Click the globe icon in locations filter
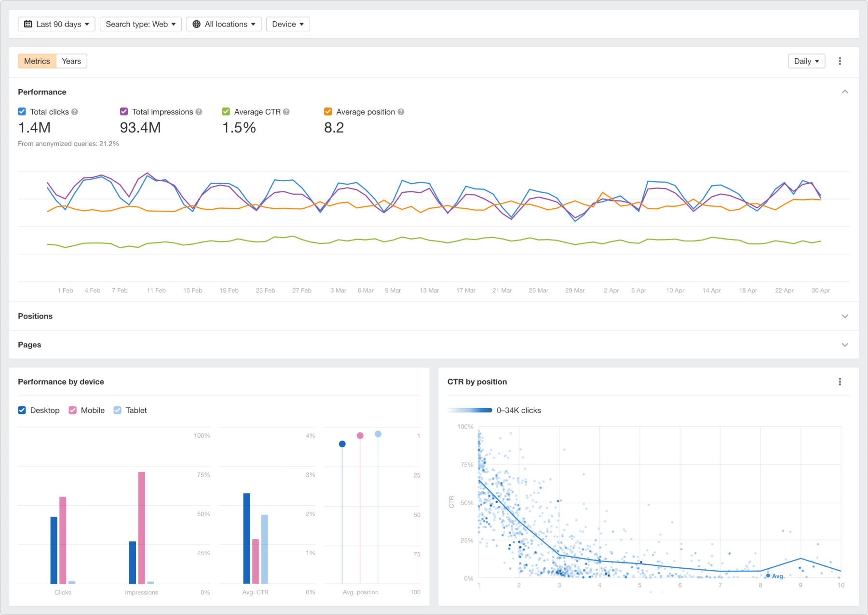Screen dimensions: 868x615 point(196,24)
